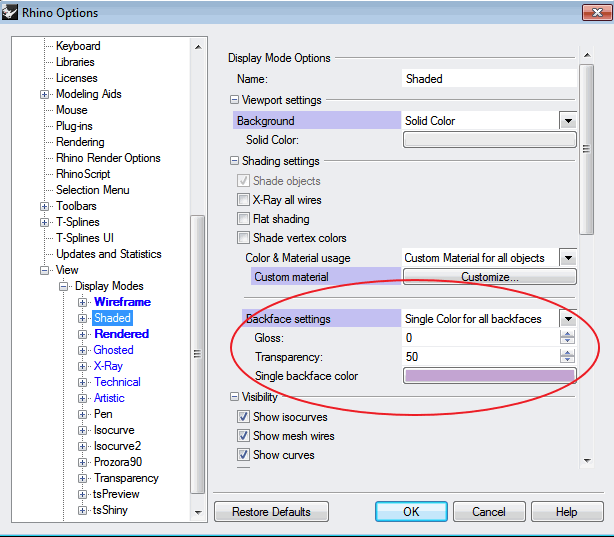Click the options tree scroll down arrow
This screenshot has width=614, height=537.
[198, 512]
